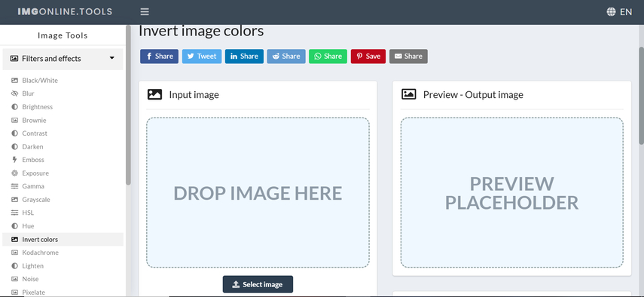Screen dimensions: 644x297
Task: Select Pixelate in the sidebar
Action: (x=34, y=292)
